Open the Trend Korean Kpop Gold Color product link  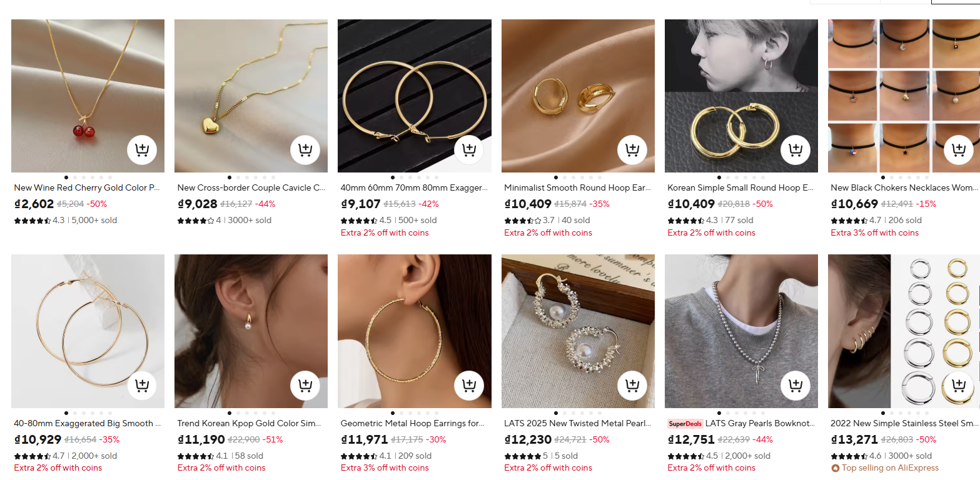click(250, 423)
